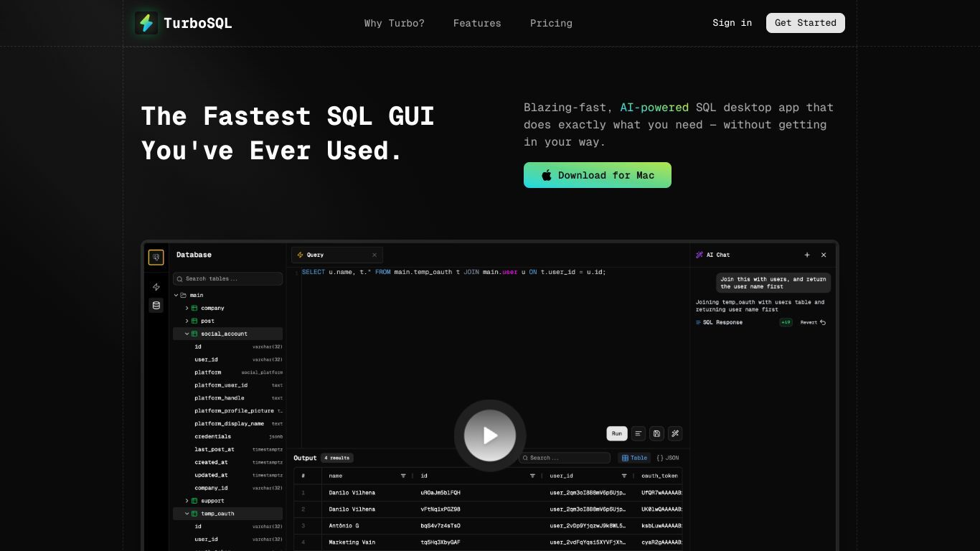980x551 pixels.
Task: Collapse the main schema folder
Action: tap(176, 296)
